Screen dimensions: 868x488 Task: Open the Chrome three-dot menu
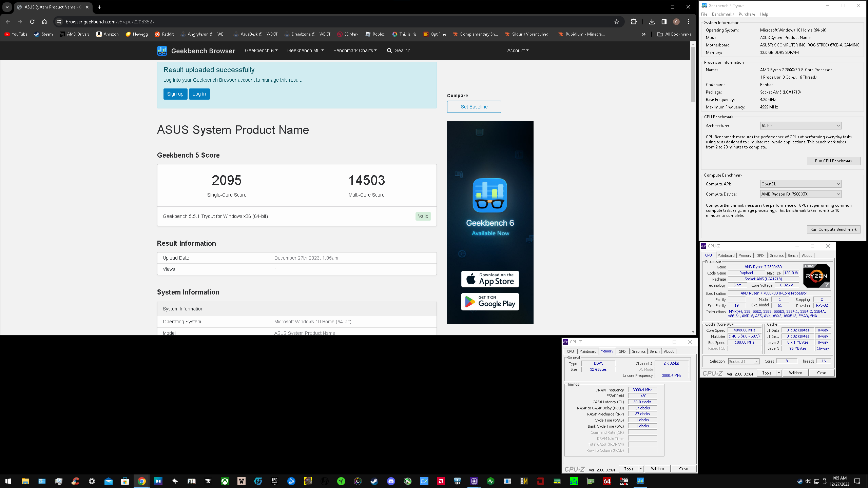(689, 22)
